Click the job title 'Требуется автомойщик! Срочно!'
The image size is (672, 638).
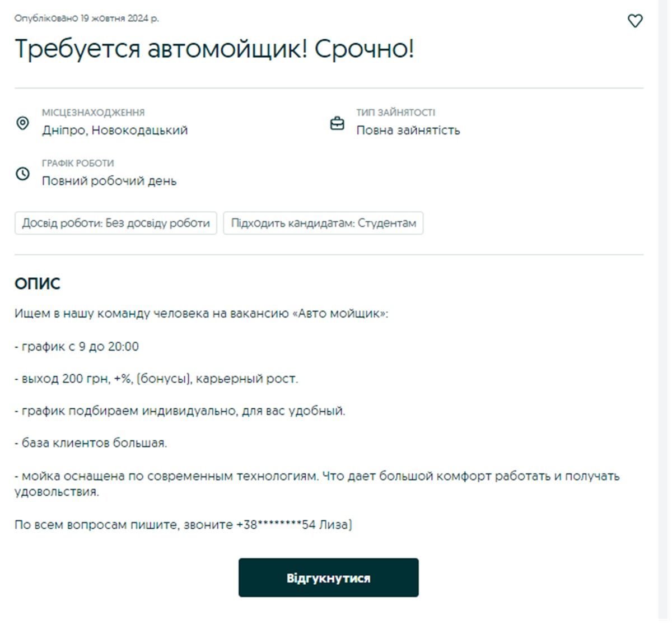coord(215,50)
